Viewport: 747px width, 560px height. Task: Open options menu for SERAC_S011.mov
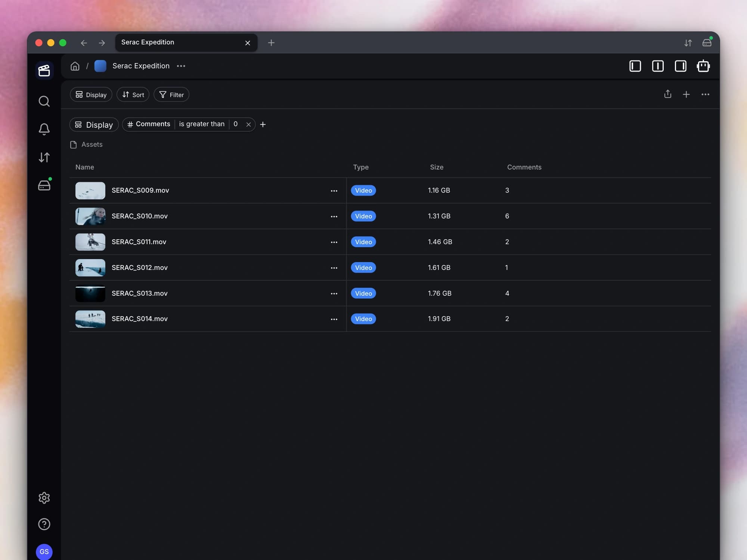click(x=334, y=242)
